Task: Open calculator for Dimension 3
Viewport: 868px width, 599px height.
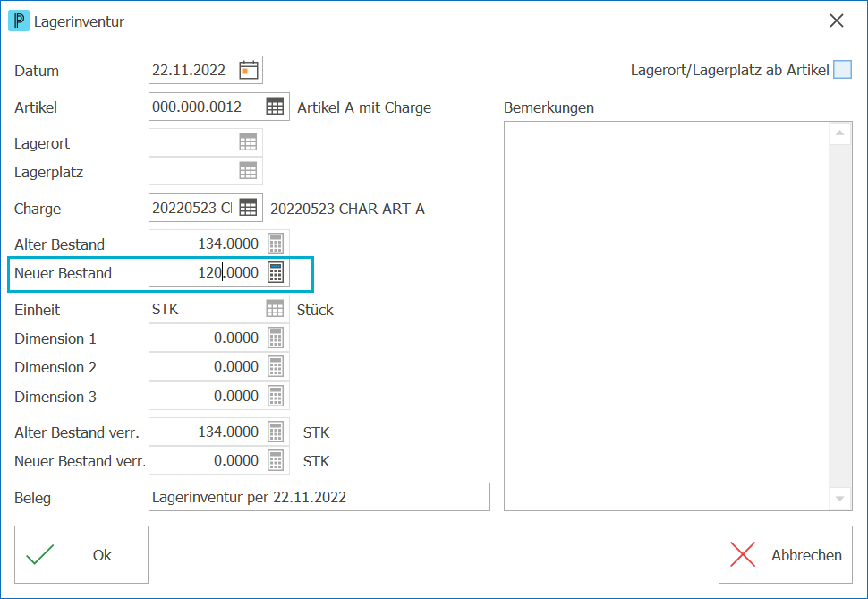Action: pos(276,396)
